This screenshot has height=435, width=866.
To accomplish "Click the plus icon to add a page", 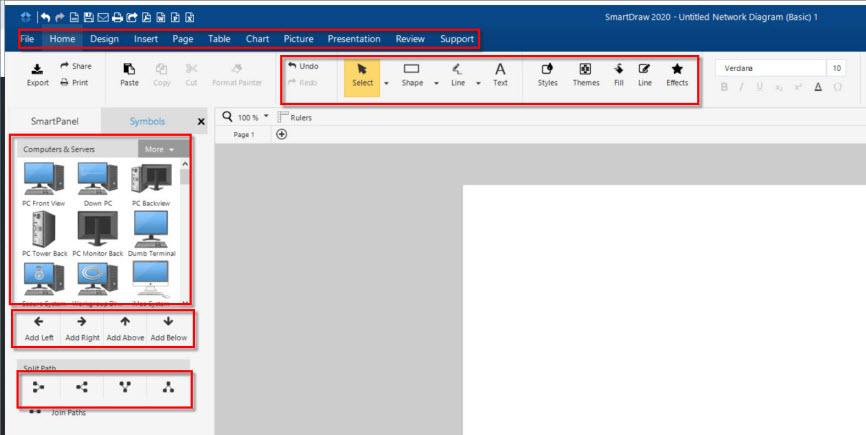I will tap(281, 134).
